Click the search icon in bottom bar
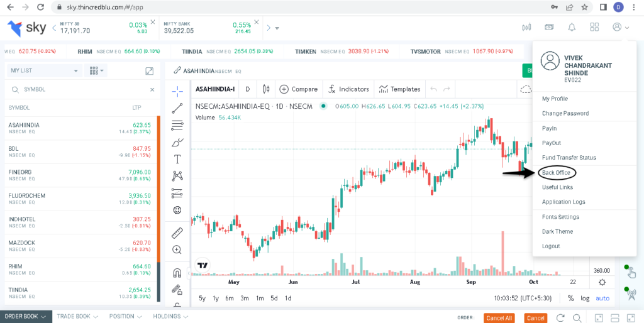 pos(577,318)
